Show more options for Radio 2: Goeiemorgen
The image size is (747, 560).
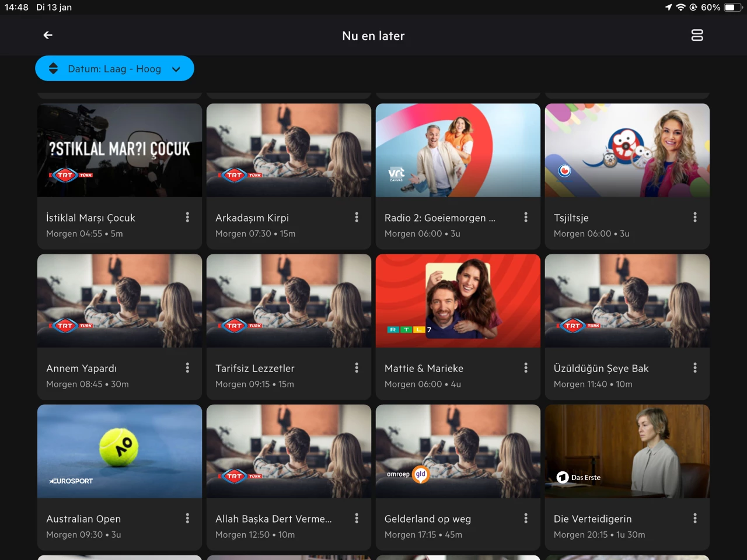[526, 218]
